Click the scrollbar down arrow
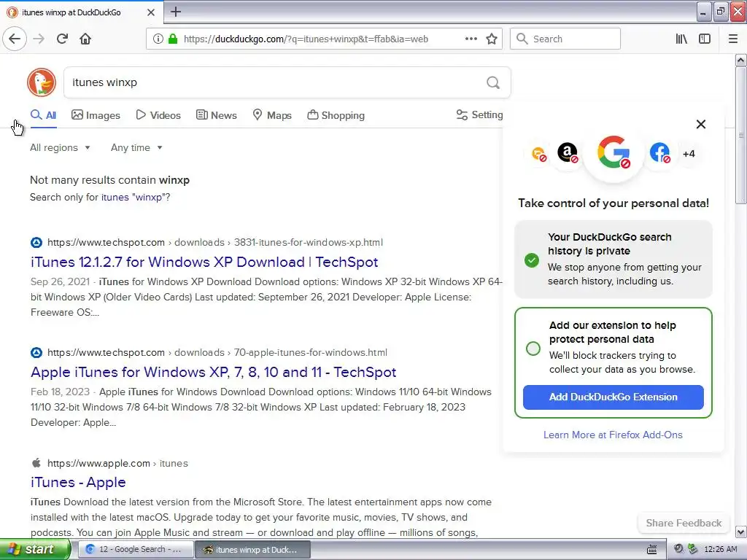The width and height of the screenshot is (747, 560). (x=740, y=532)
